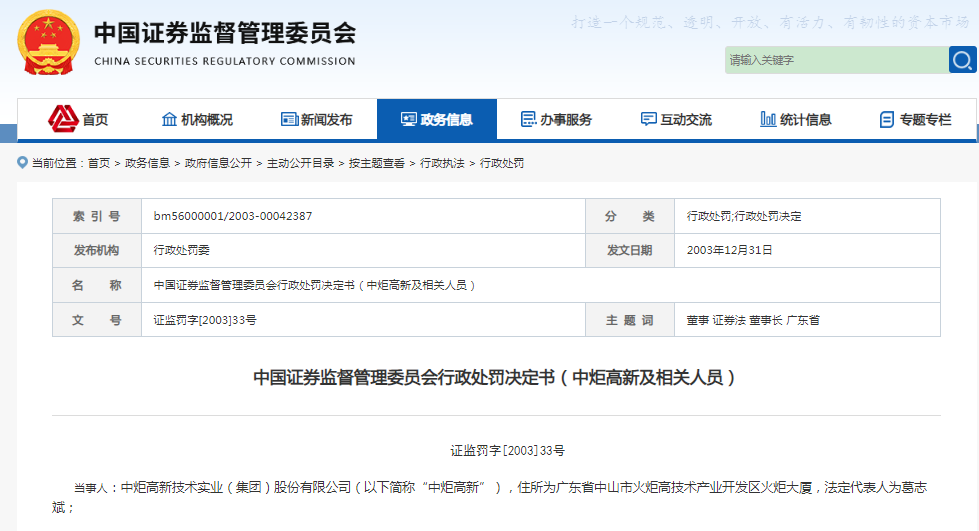Open the 互动交流 navigation tab

pyautogui.click(x=677, y=119)
